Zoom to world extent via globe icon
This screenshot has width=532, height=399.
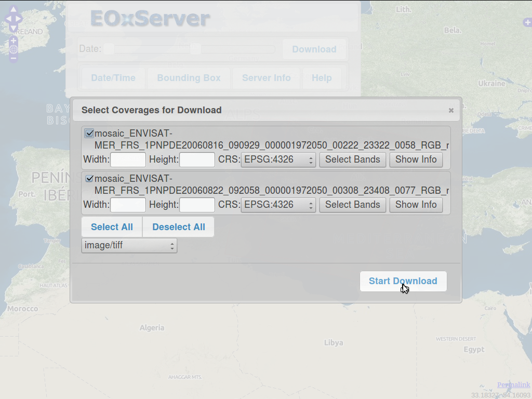[x=13, y=49]
